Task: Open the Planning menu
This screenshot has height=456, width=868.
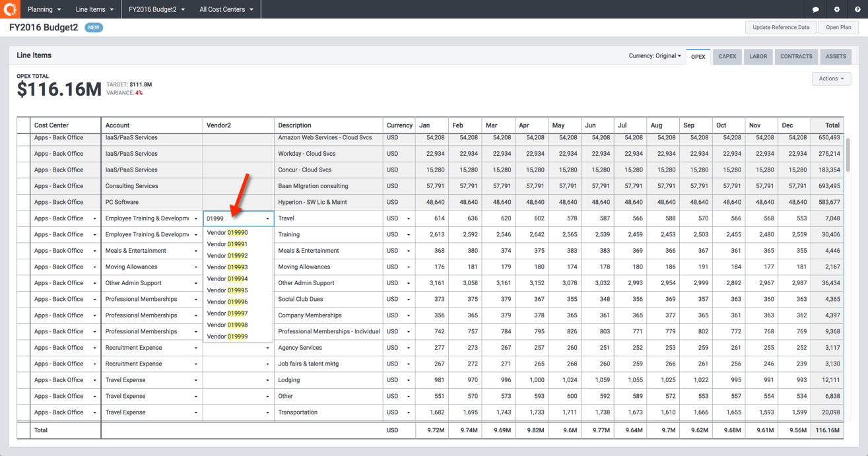Action: pos(44,9)
